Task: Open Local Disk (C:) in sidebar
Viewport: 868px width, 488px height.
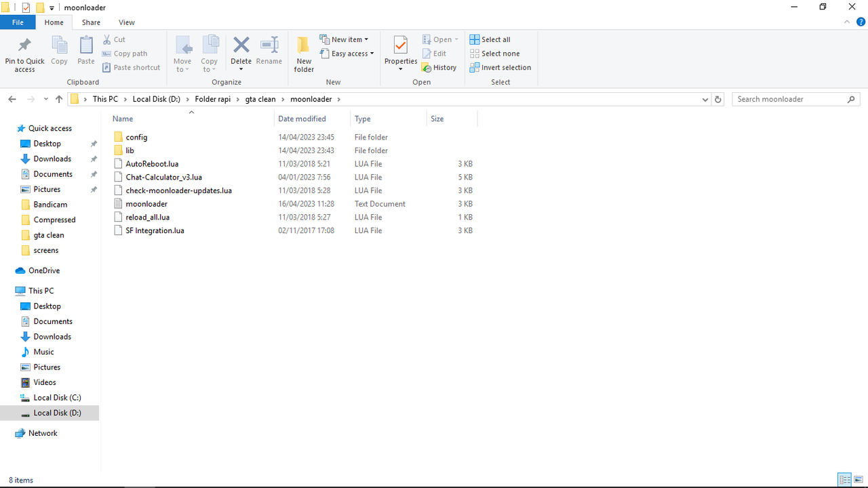Action: coord(57,398)
